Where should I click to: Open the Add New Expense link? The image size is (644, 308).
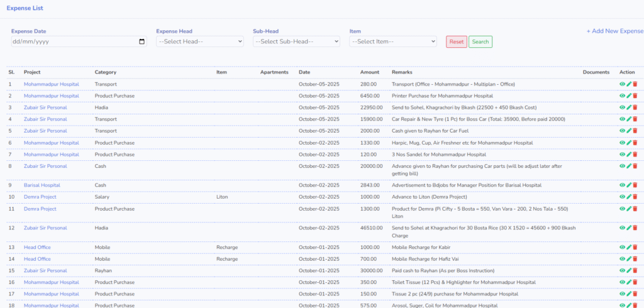[x=615, y=31]
